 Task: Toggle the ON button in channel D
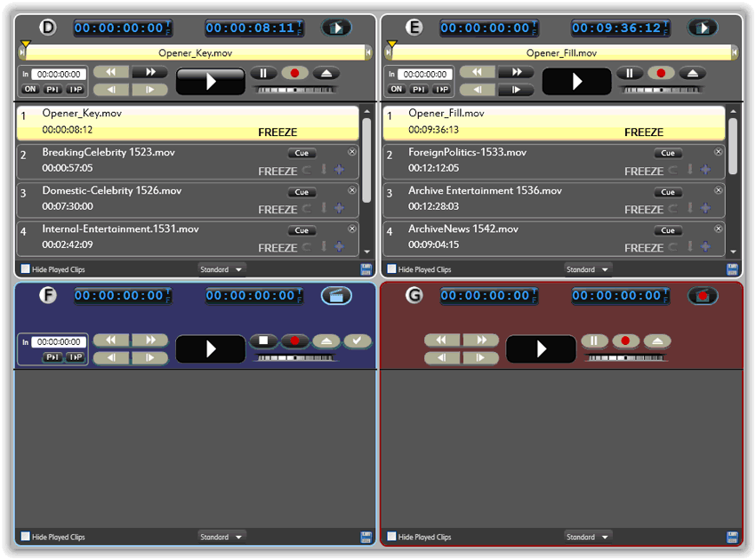pos(30,89)
